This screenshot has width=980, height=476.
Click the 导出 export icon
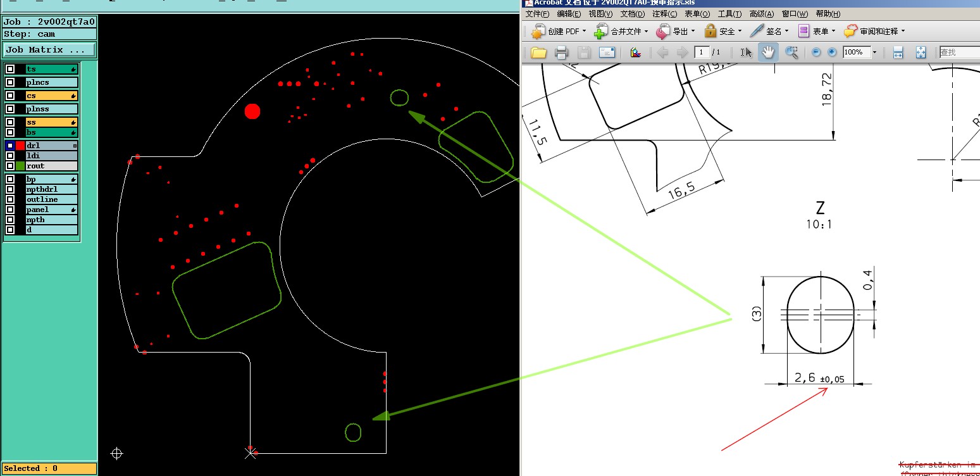(663, 31)
